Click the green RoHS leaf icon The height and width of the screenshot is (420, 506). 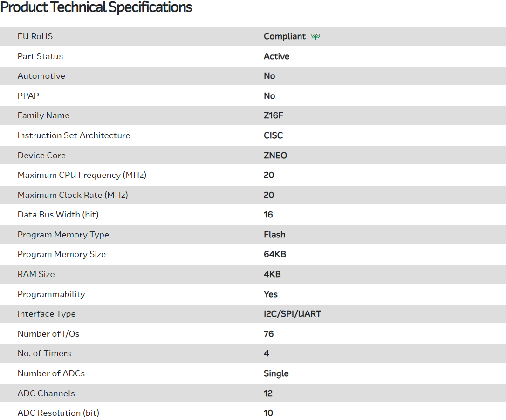[x=315, y=36]
